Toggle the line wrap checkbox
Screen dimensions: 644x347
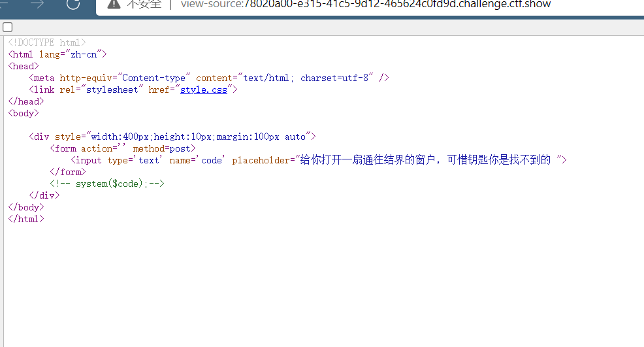pos(7,27)
